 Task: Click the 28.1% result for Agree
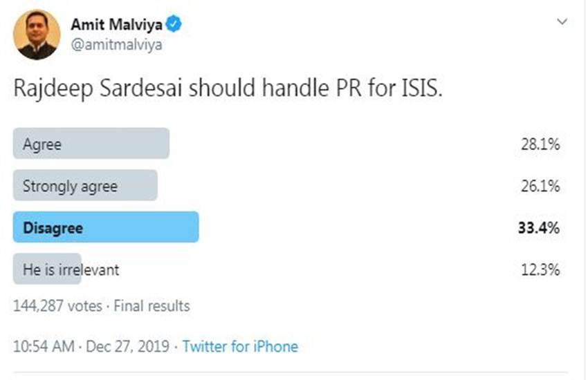tap(540, 145)
